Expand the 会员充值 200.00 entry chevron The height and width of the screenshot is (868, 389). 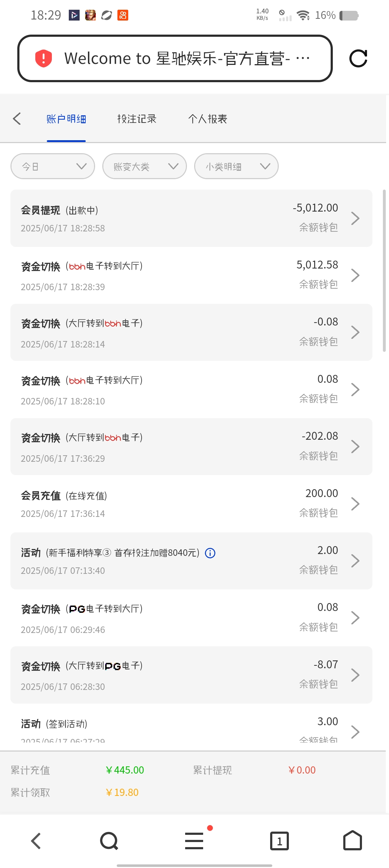[x=355, y=504]
